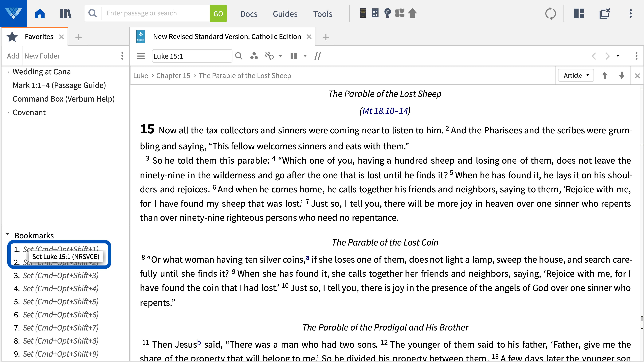Image resolution: width=644 pixels, height=362 pixels.
Task: Click the Verbum logo icon
Action: pyautogui.click(x=13, y=13)
